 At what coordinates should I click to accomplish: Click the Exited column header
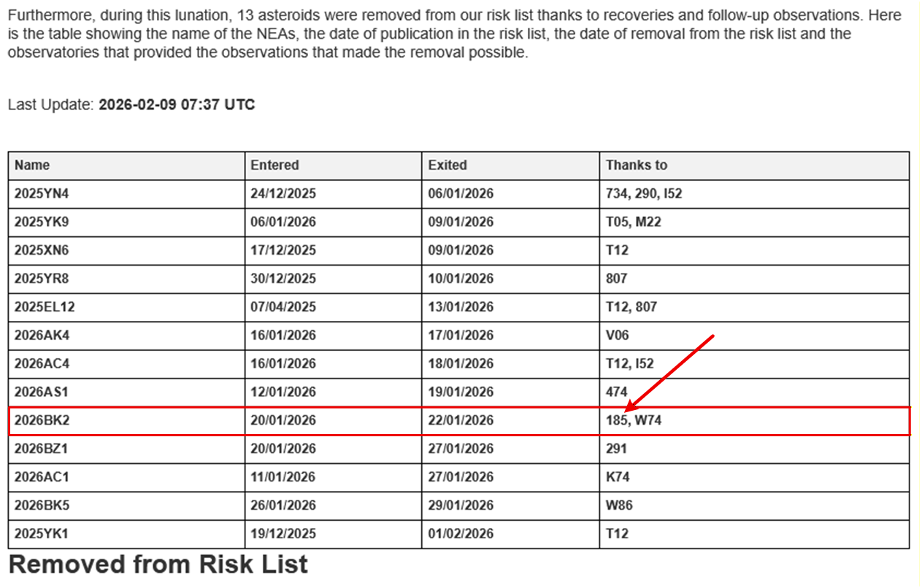coord(447,165)
